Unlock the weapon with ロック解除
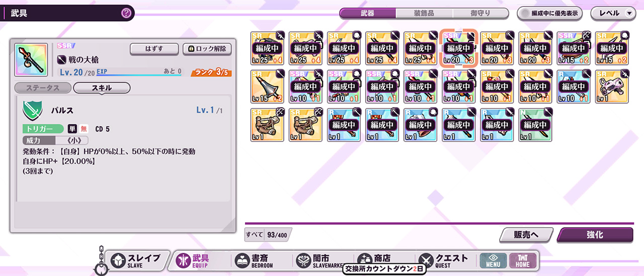 tap(207, 49)
